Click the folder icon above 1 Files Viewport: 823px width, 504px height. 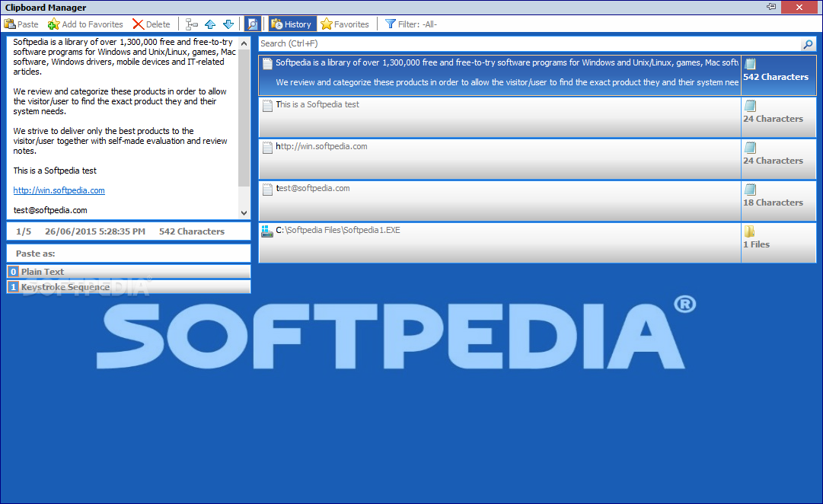[749, 231]
